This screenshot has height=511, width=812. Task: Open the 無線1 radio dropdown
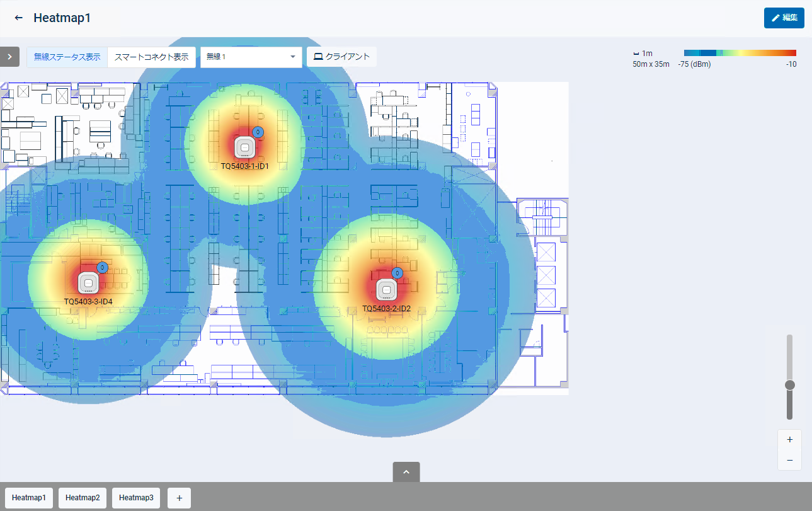click(x=251, y=57)
